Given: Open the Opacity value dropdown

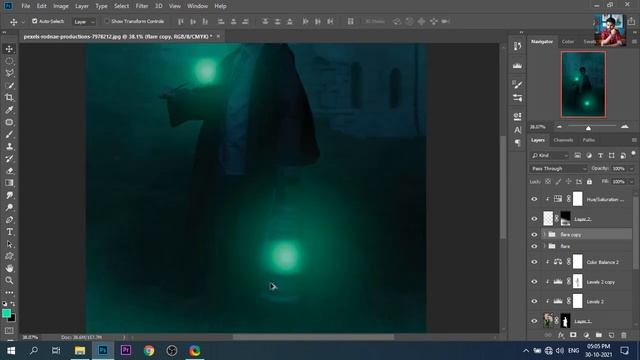Looking at the screenshot, I should [x=631, y=169].
